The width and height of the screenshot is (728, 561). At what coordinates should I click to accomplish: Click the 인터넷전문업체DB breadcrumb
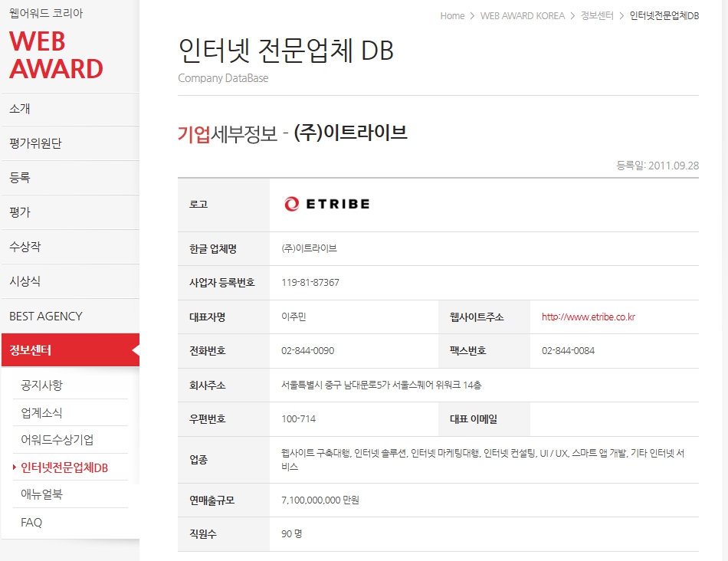coord(664,16)
